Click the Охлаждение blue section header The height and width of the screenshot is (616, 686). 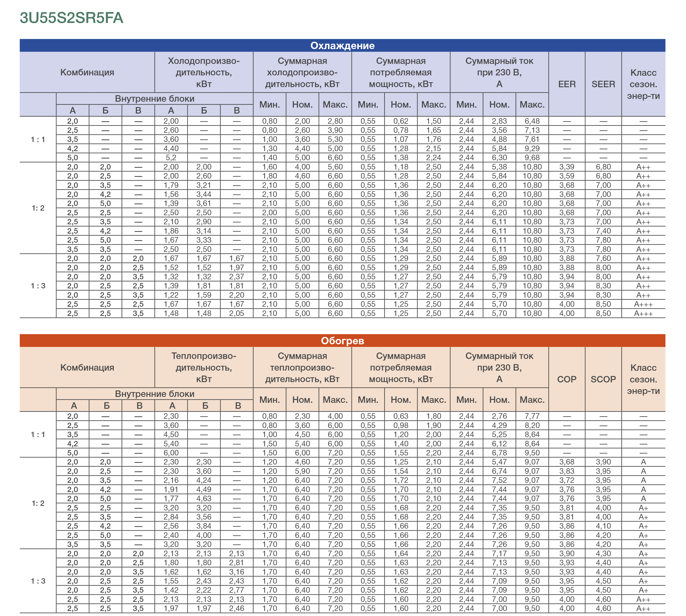pyautogui.click(x=342, y=46)
